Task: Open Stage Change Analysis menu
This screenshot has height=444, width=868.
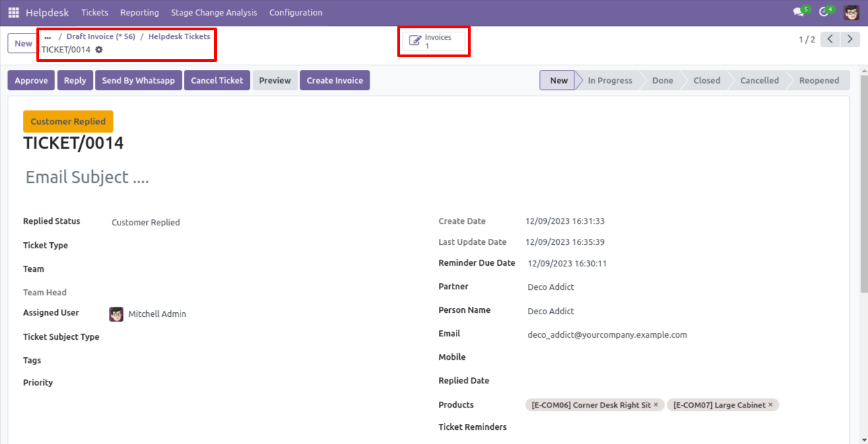Action: point(214,13)
